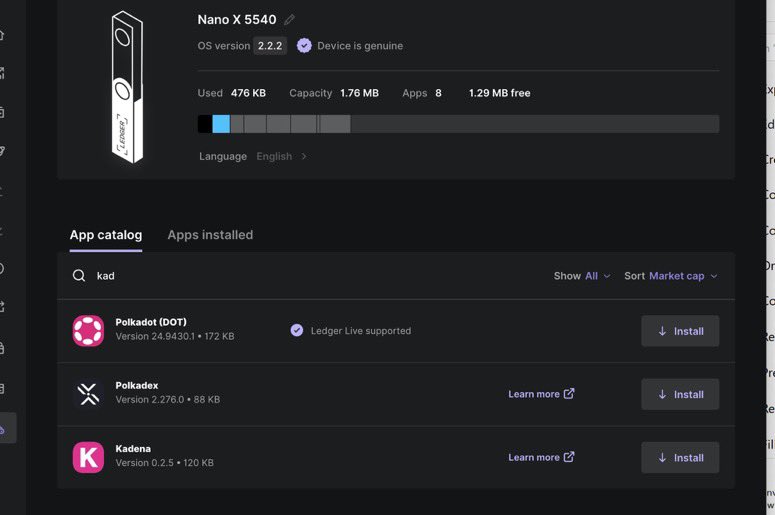Click Version 2.276.0 • 88 KB text
The width and height of the screenshot is (775, 515).
[168, 399]
